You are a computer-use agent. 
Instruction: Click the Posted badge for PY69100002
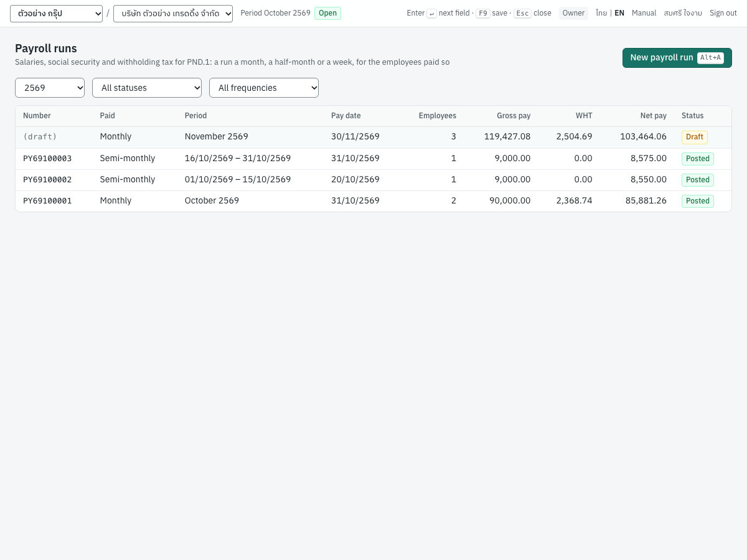tap(698, 180)
